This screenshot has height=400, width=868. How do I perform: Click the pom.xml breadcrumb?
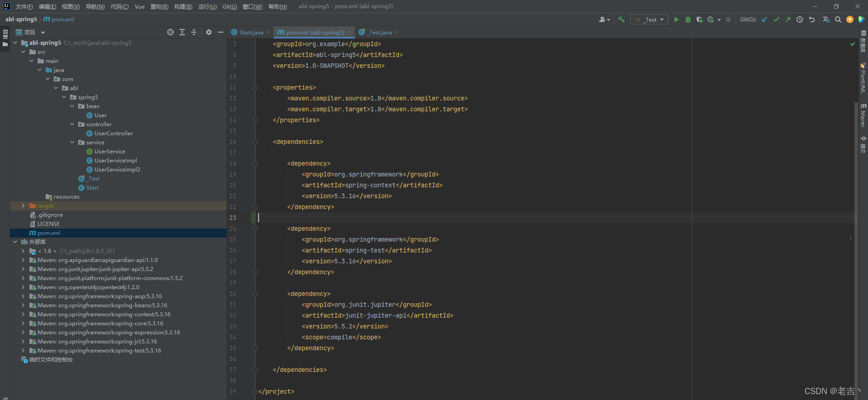point(59,19)
